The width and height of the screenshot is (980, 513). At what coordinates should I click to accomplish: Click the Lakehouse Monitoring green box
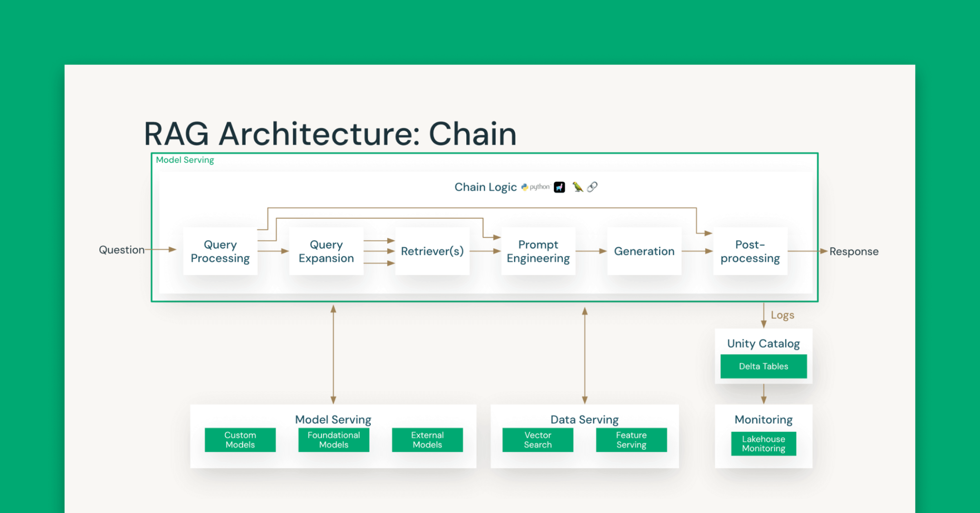pos(764,444)
